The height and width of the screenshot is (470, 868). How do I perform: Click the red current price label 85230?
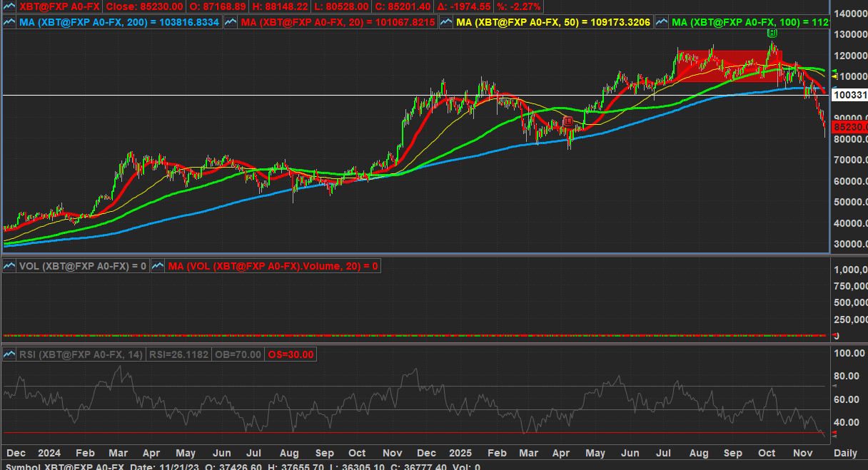coord(849,126)
